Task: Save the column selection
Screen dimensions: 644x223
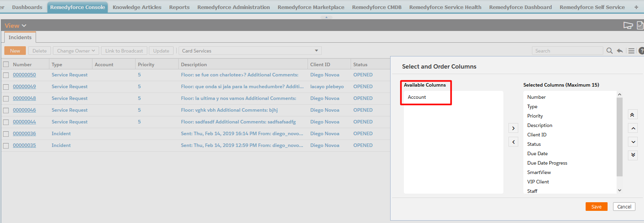Action: coord(596,207)
